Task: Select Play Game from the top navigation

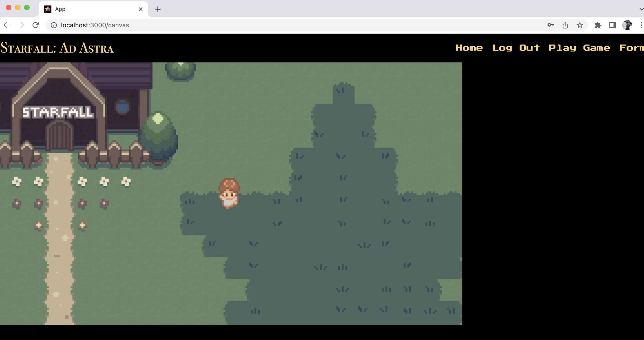Action: 580,48
